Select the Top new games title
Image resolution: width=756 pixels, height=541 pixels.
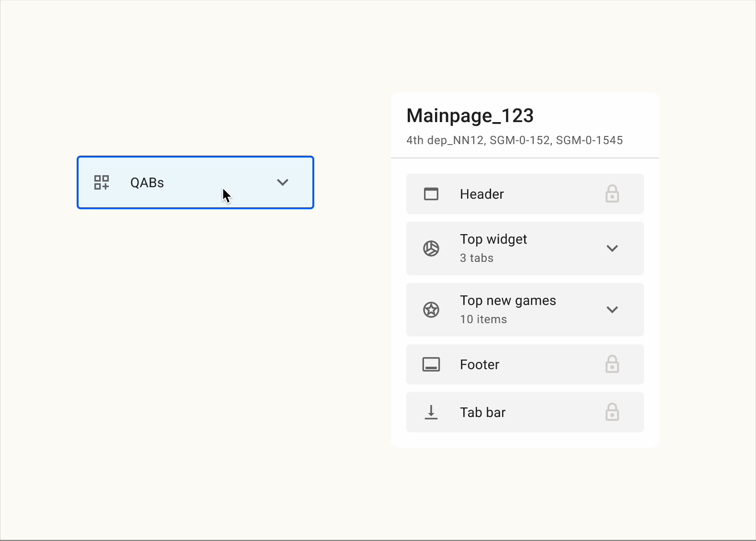pos(508,301)
